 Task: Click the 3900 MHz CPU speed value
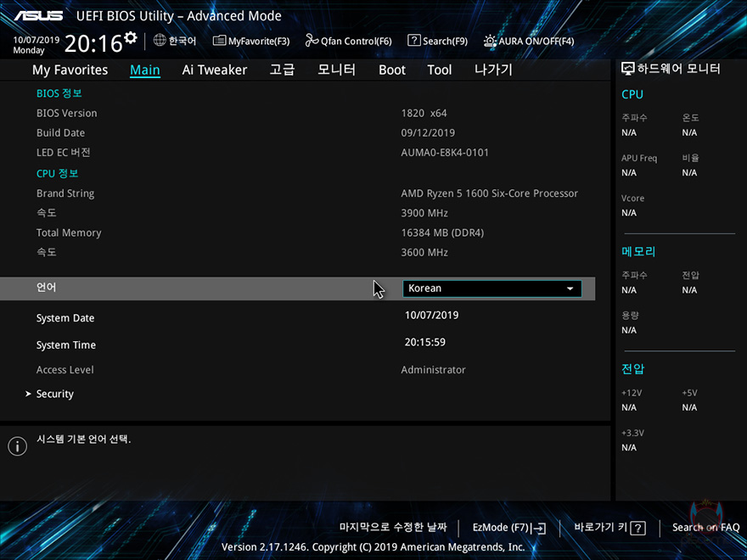[x=424, y=213]
